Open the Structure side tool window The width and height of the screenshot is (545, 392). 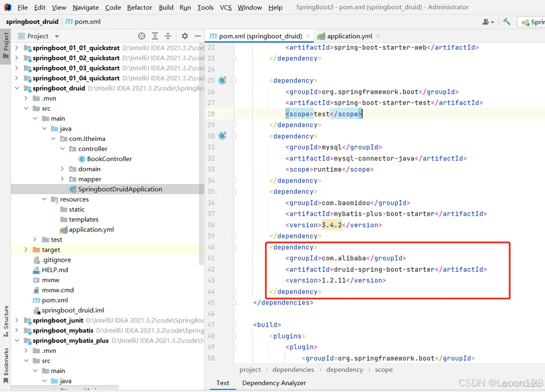(x=6, y=321)
